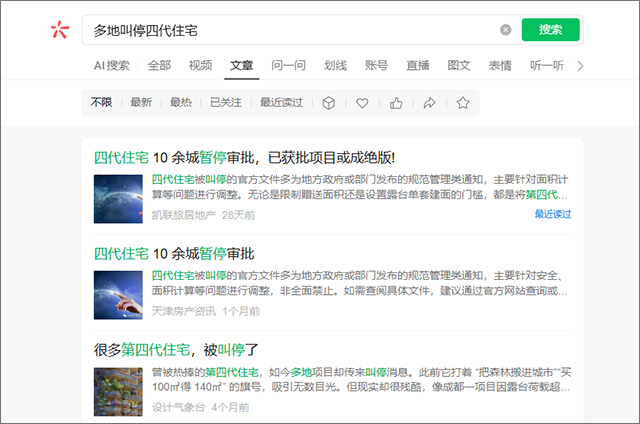
Task: Click the heart filter icon
Action: (362, 103)
